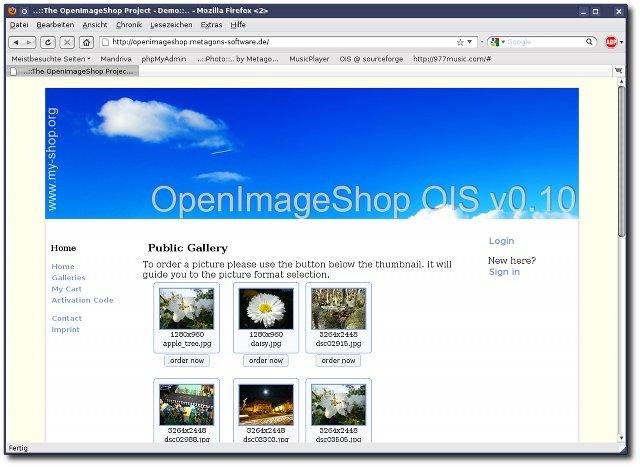Open the night street thumbnail with moon

click(266, 405)
